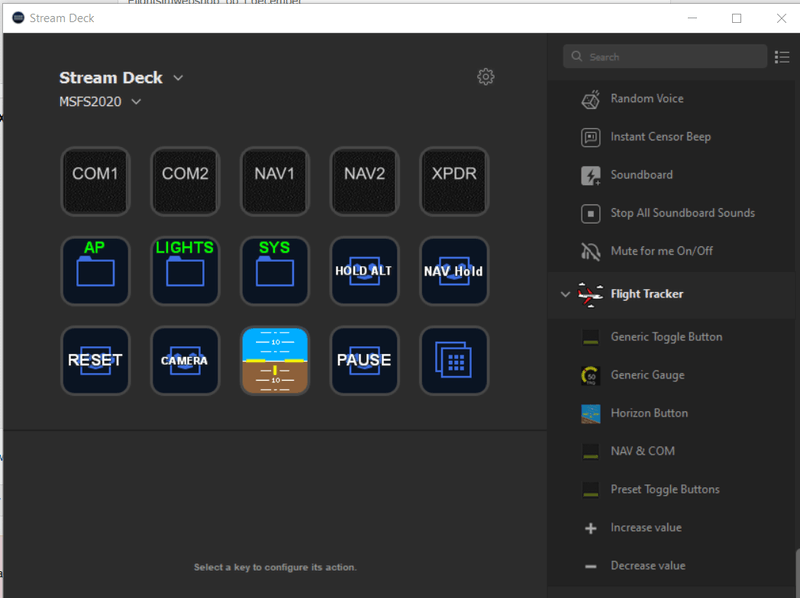Open Stream Deck preferences gear
Image resolution: width=800 pixels, height=598 pixels.
tap(486, 77)
